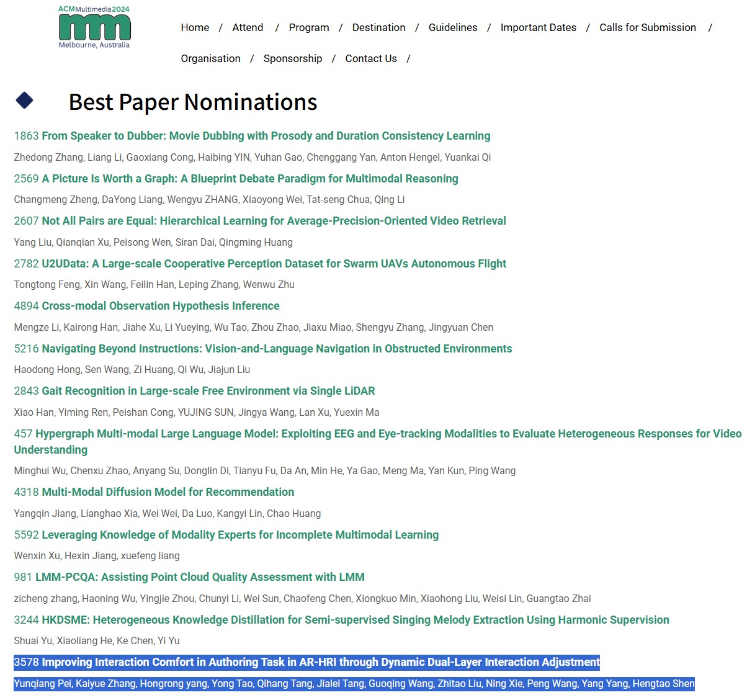Open the Attend menu item
Viewport: 747px width, 700px height.
coord(248,27)
